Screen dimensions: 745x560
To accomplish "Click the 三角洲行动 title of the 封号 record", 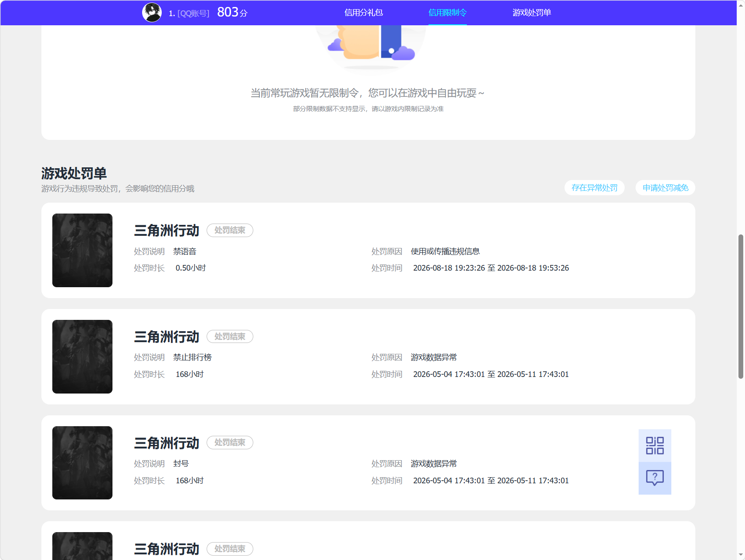I will click(167, 443).
